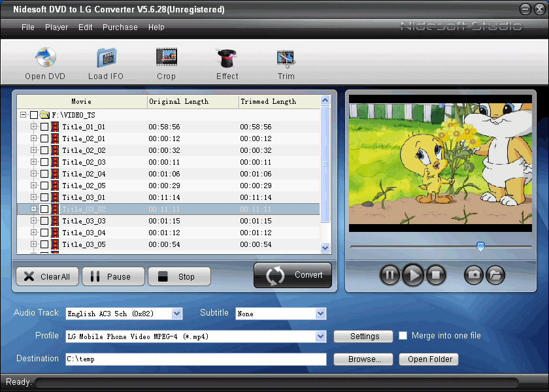This screenshot has height=392, width=549.
Task: Click the film icon of Title_02_04
Action: tap(55, 174)
